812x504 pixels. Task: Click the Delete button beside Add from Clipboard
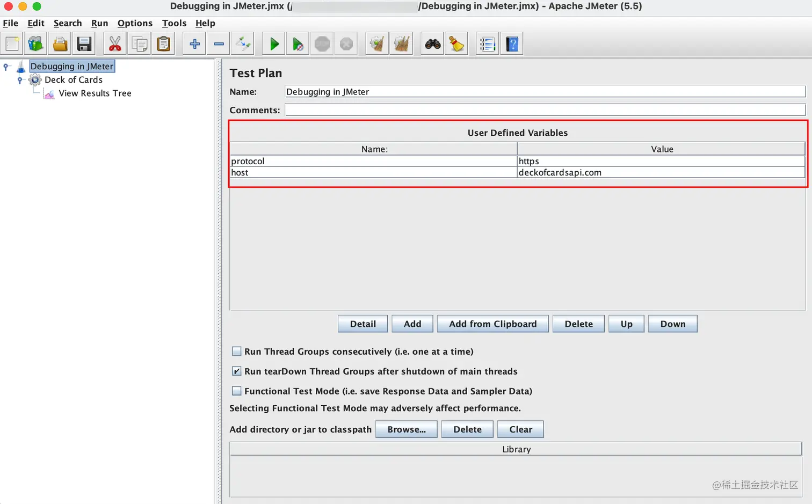(579, 324)
